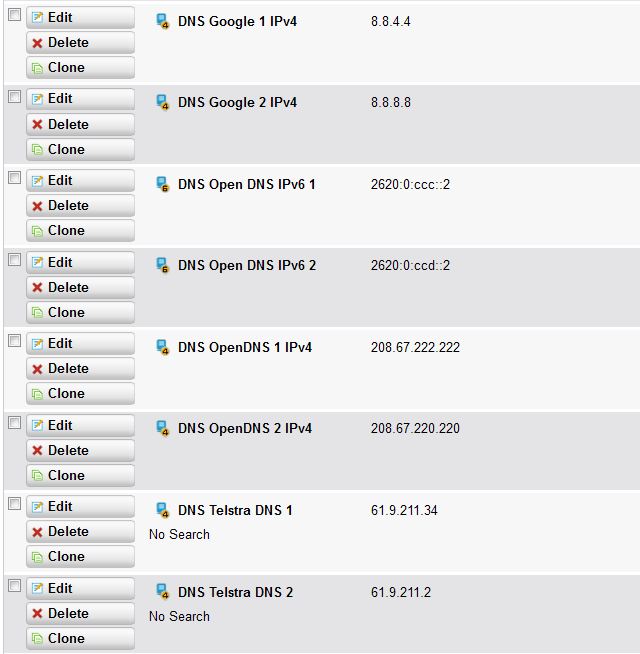Click the name DNS Open DNS IPv6 1

tap(247, 184)
